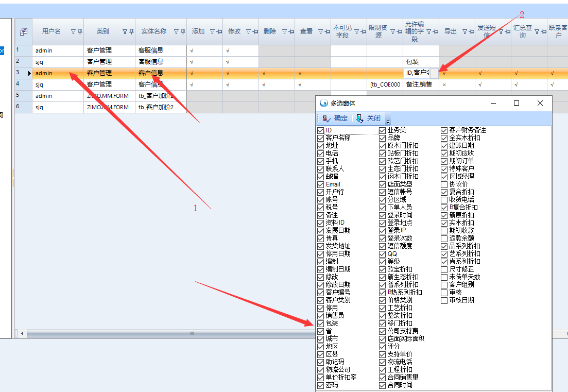This screenshot has width=568, height=392.
Task: Open the editable fields picker in row 3
Action: pos(435,73)
